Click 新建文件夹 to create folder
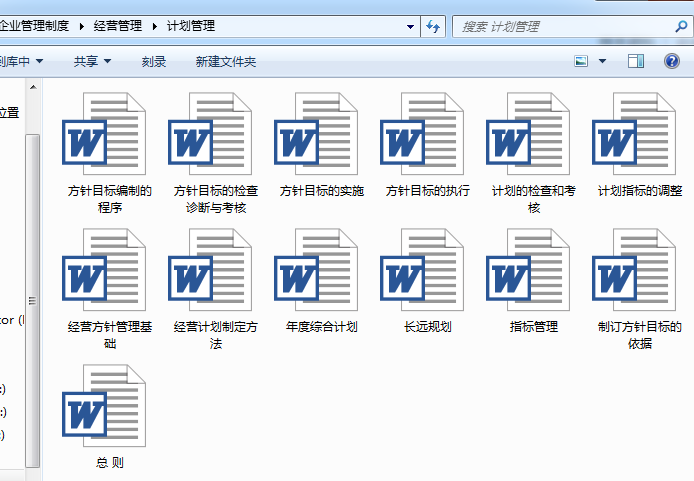The width and height of the screenshot is (694, 481). point(226,62)
